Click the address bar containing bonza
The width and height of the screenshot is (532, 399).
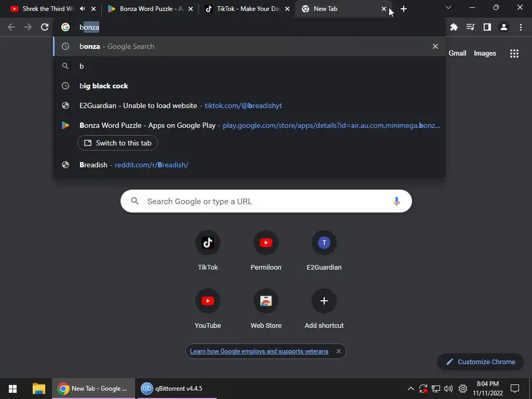tap(249, 27)
